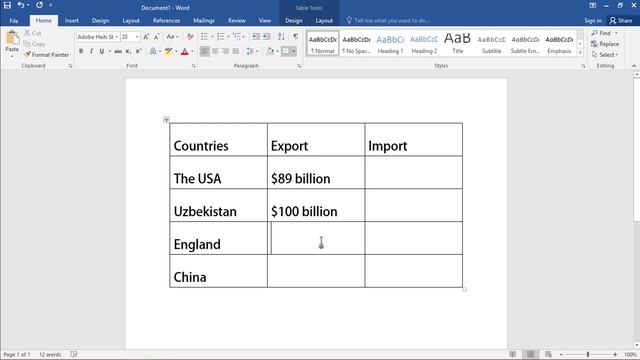Screen dimensions: 640x360
Task: Click the word count in status bar
Action: click(x=50, y=354)
